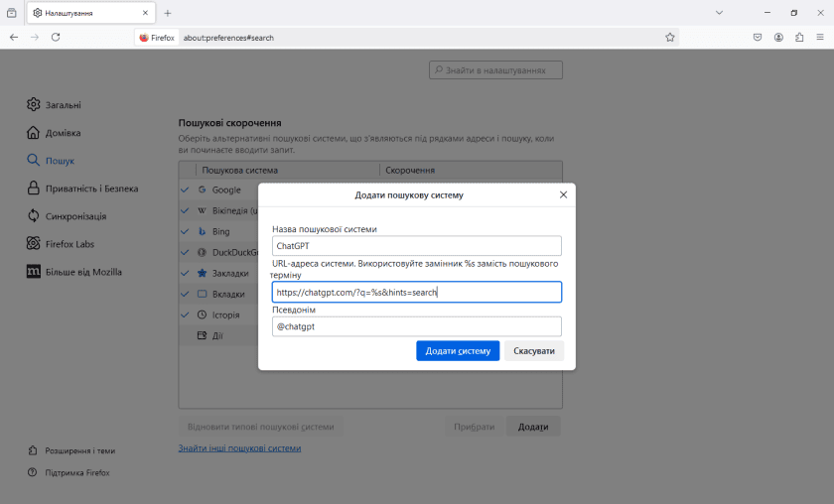
Task: Click the URL-адреса системи field
Action: click(x=416, y=292)
